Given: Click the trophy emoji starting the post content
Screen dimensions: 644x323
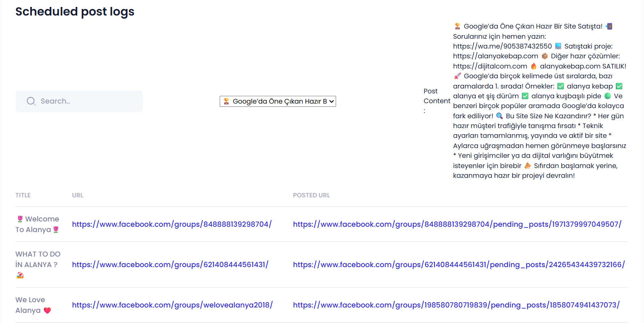Looking at the screenshot, I should [x=457, y=27].
